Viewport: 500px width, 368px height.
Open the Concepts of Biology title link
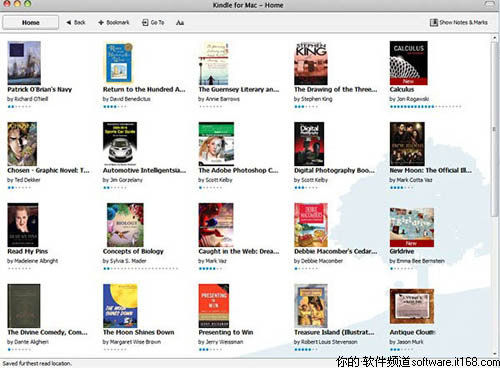pyautogui.click(x=133, y=251)
